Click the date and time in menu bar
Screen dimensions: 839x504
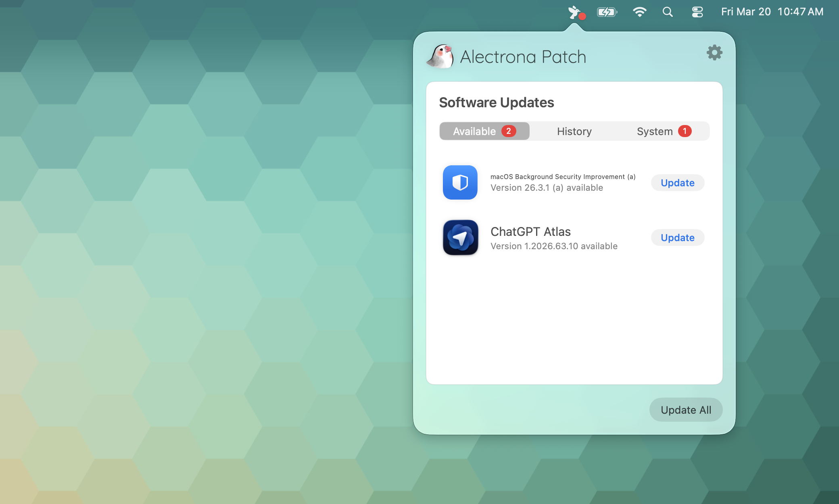coord(772,12)
